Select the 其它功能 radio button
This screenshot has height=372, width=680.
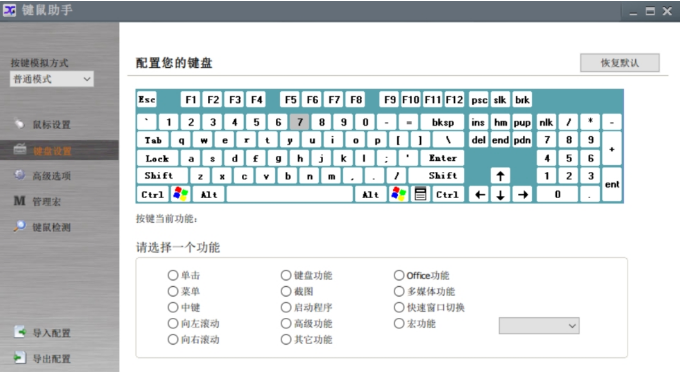click(x=286, y=339)
